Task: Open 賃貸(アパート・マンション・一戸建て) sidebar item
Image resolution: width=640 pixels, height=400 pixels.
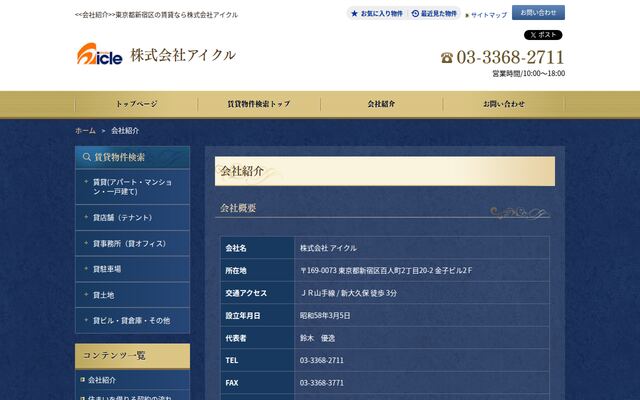Action: click(133, 187)
